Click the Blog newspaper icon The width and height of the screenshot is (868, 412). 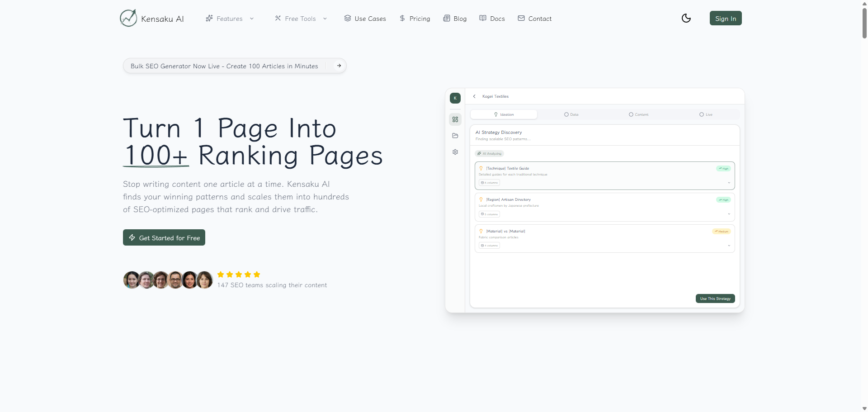click(447, 18)
